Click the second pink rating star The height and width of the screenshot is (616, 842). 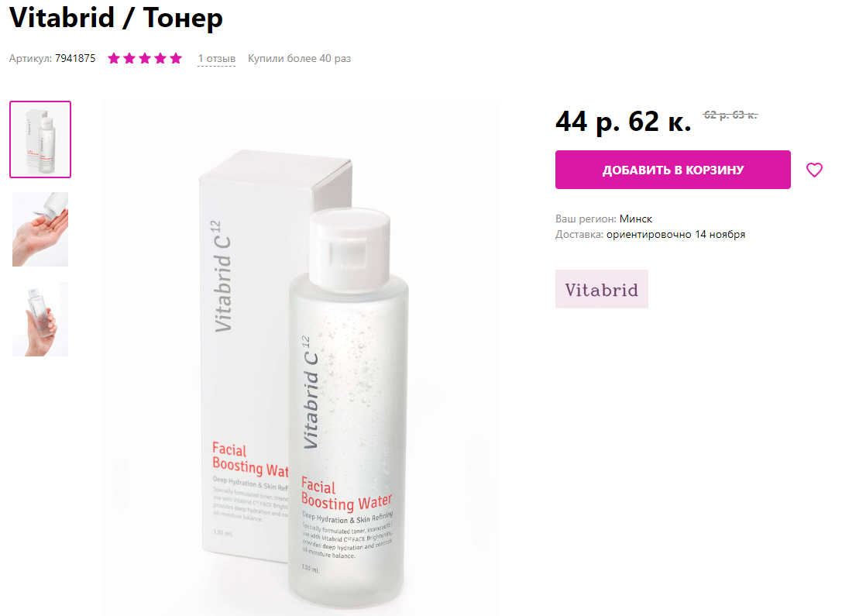[129, 59]
